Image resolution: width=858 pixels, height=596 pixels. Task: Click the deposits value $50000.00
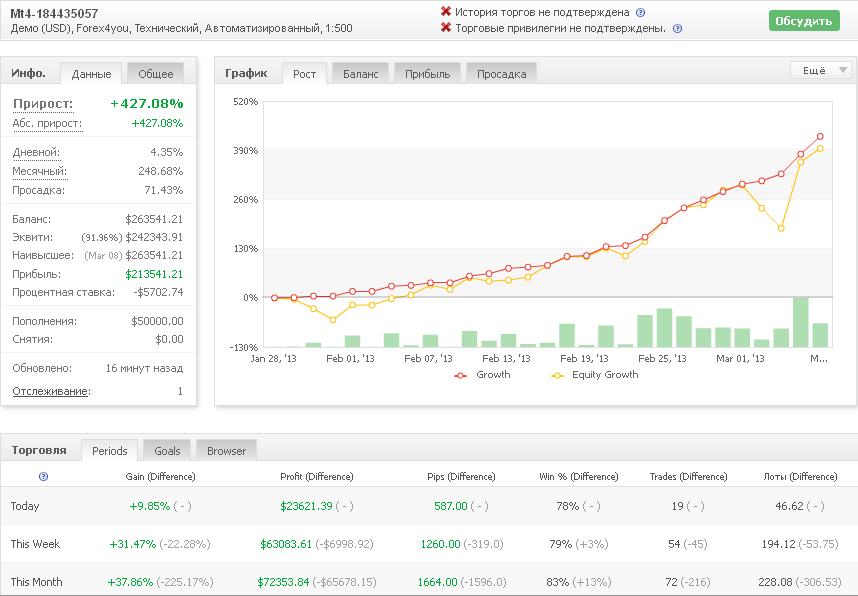pos(157,321)
